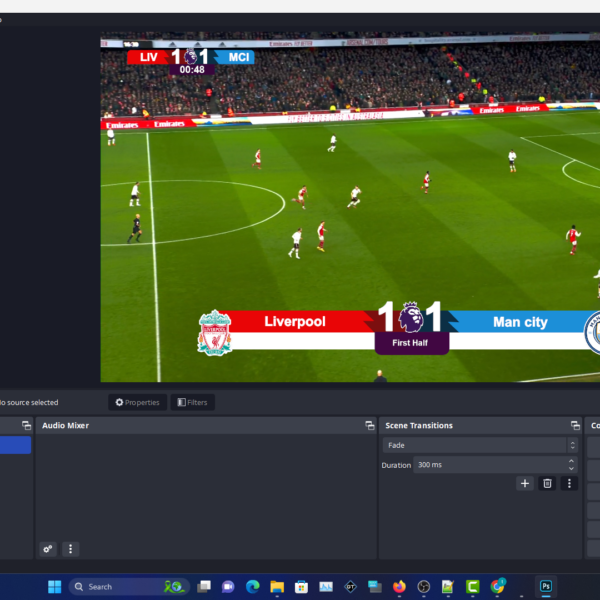Open transition properties three-dot menu
Screen dimensions: 600x600
click(x=569, y=483)
